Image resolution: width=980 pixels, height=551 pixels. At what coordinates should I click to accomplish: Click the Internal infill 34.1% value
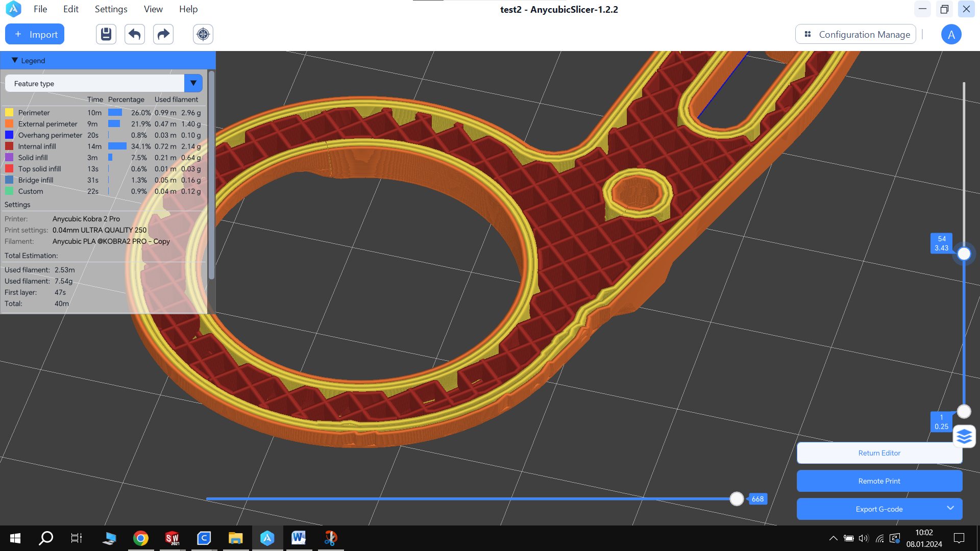(x=140, y=146)
